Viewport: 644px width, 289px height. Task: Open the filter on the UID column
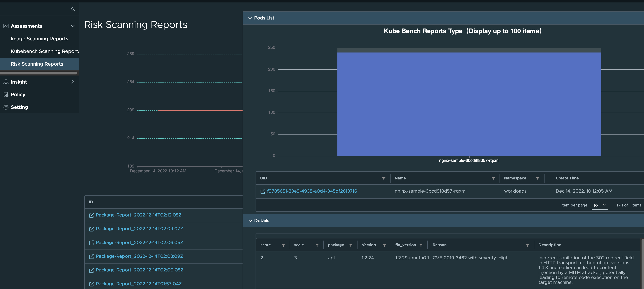[384, 179]
